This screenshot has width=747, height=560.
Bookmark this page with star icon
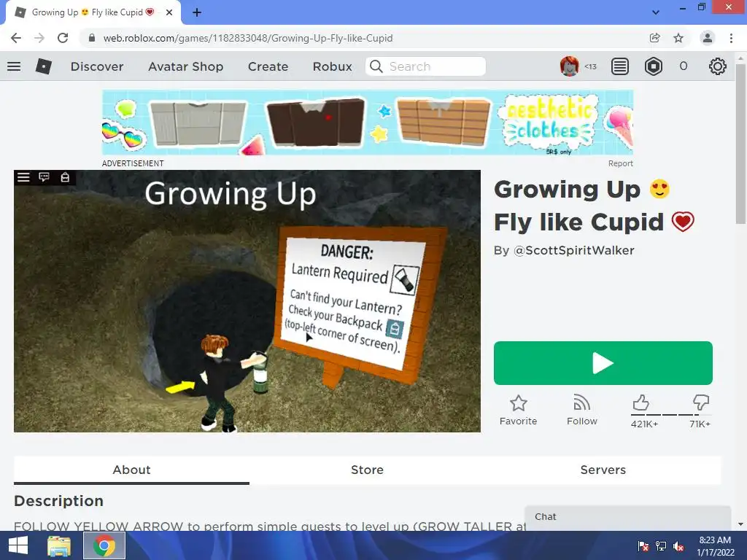(x=678, y=38)
